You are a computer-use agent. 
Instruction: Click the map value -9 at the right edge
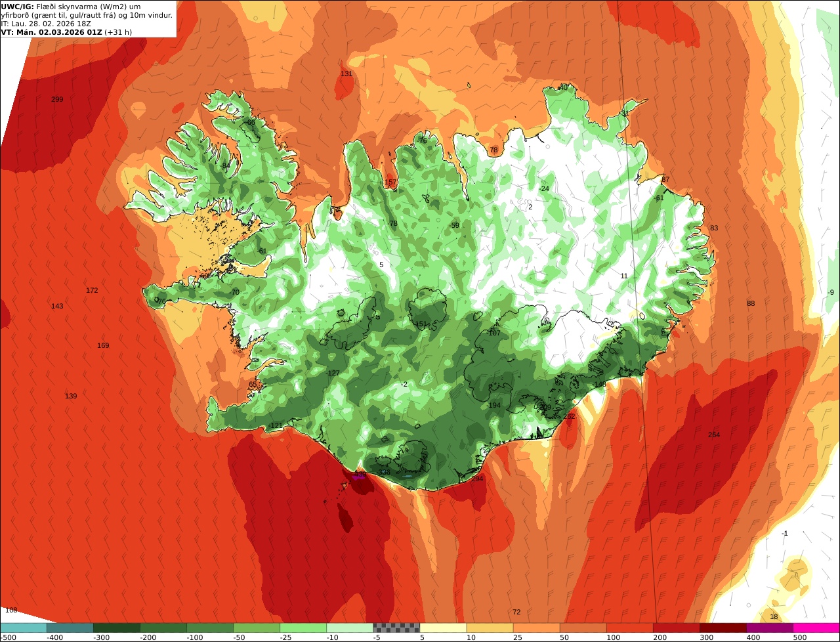pyautogui.click(x=831, y=293)
